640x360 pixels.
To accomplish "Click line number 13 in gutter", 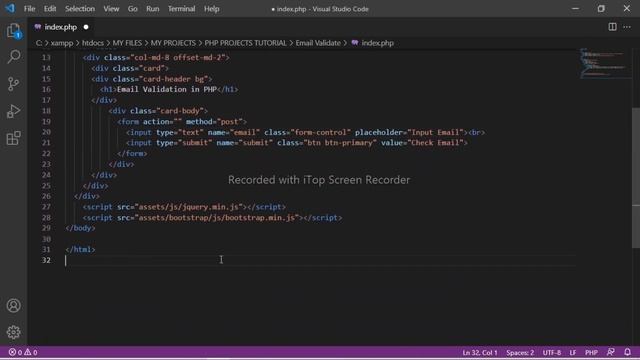I will (x=46, y=58).
